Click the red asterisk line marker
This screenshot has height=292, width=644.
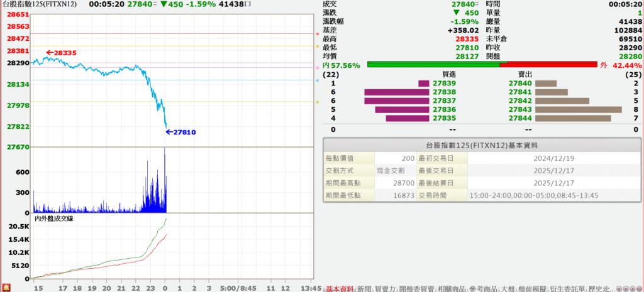[x=317, y=34]
